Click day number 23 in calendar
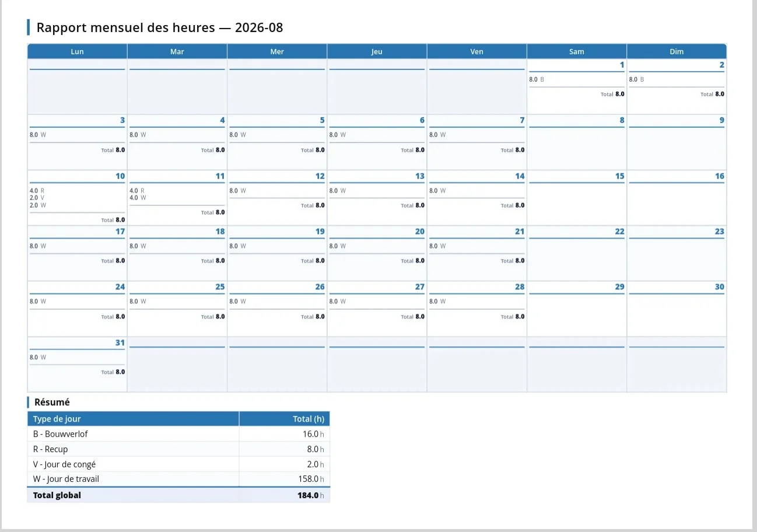Viewport: 757px width, 532px height. pos(720,232)
